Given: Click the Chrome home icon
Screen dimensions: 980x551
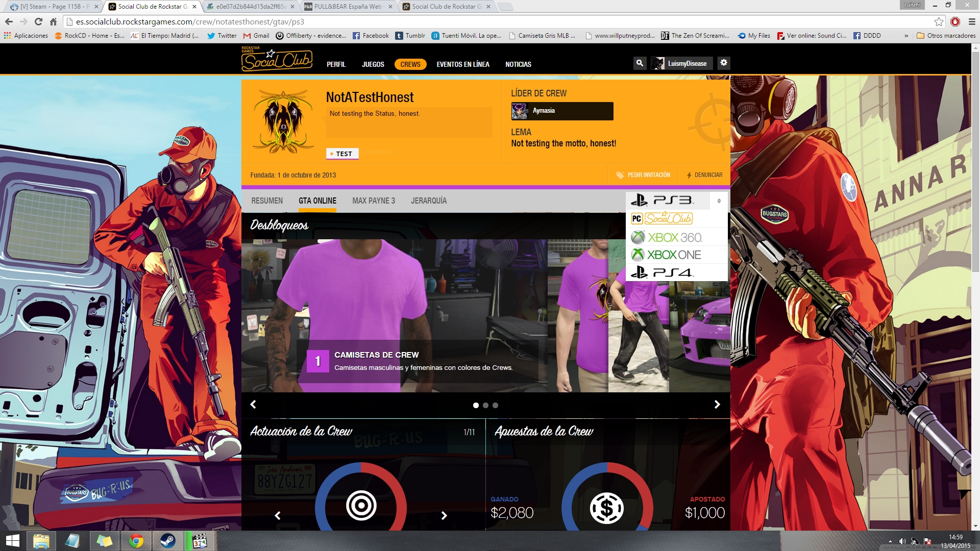Looking at the screenshot, I should click(x=53, y=21).
